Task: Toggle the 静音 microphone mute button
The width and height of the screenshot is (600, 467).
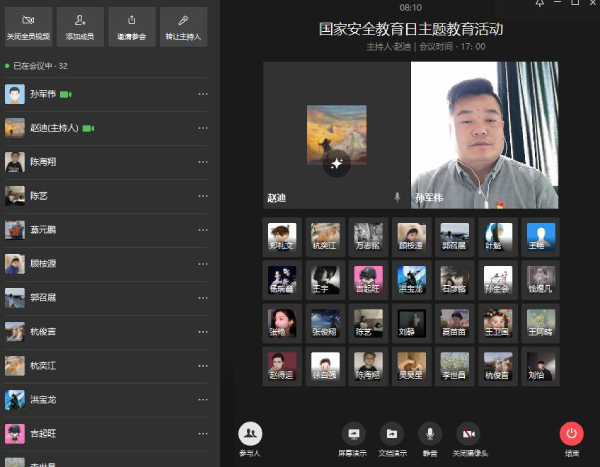Action: pyautogui.click(x=430, y=438)
